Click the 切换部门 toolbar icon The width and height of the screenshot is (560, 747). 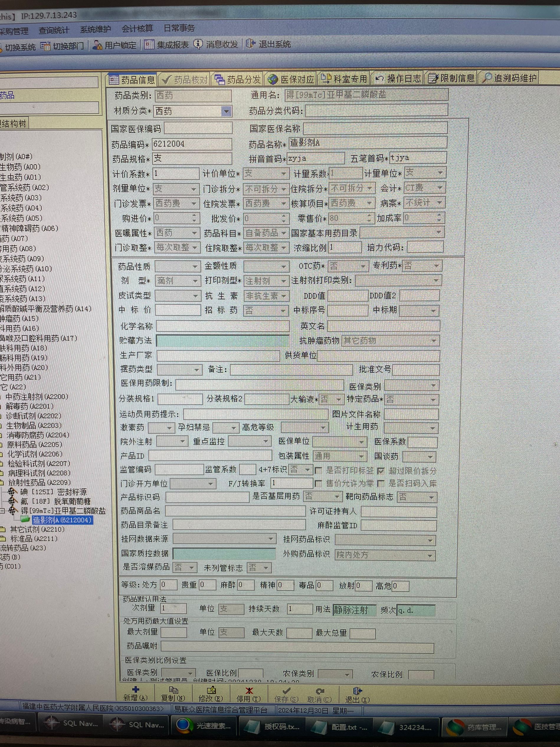click(x=63, y=46)
